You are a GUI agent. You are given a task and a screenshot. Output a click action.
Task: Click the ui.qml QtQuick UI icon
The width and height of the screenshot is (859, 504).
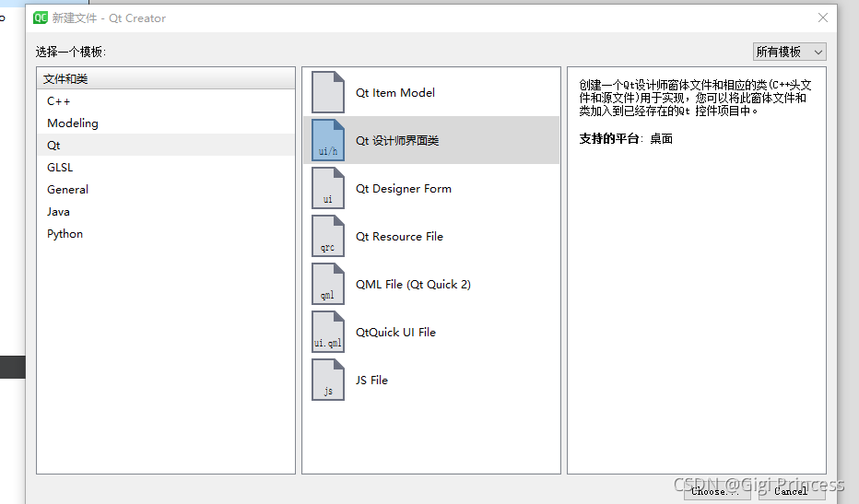pos(328,332)
